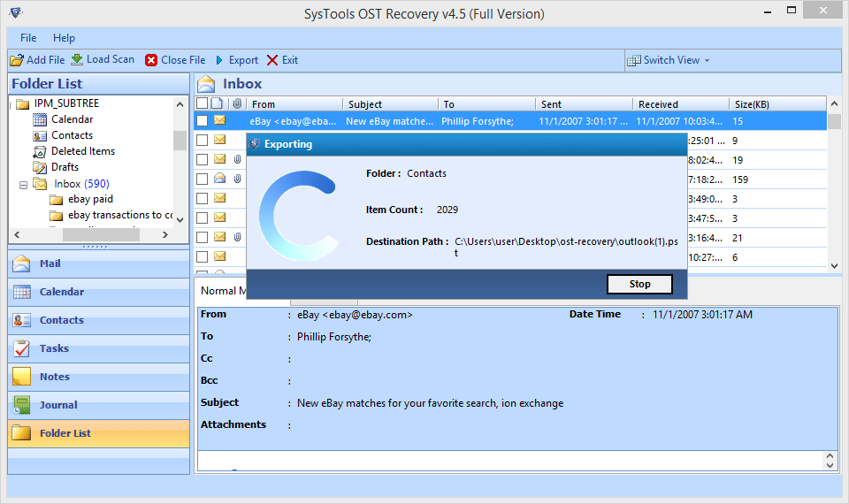Click the folder tree scroll left arrow

(x=17, y=234)
